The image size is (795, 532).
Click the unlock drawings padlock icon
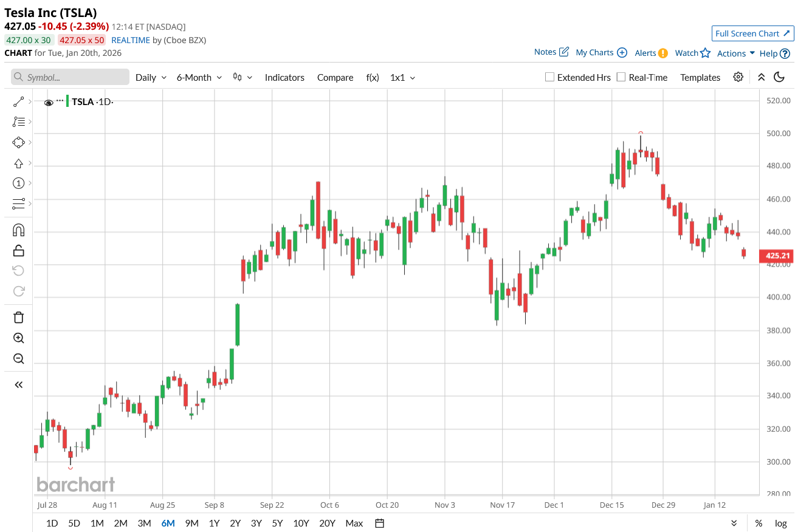point(18,250)
